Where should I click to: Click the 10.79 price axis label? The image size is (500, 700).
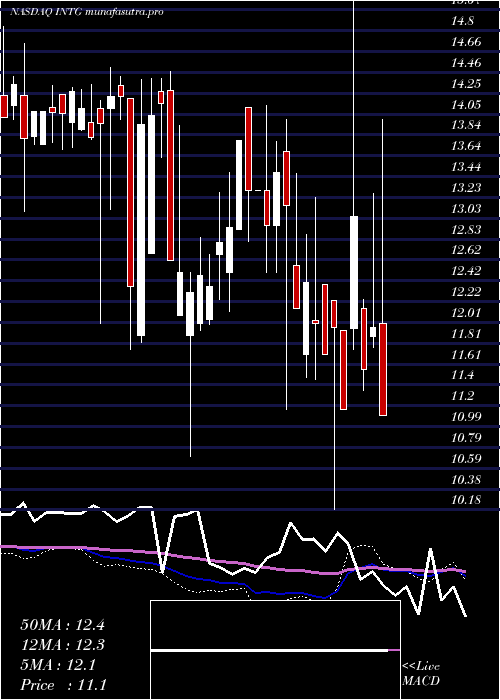tap(467, 438)
